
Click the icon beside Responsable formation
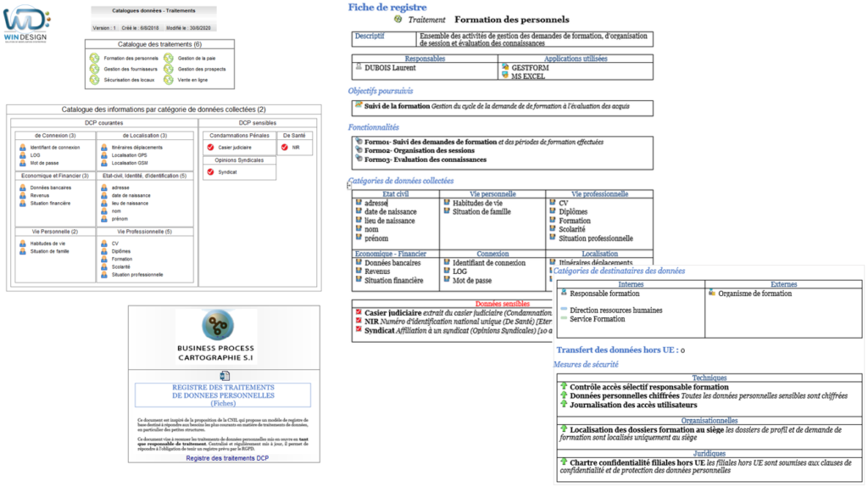[x=564, y=292]
